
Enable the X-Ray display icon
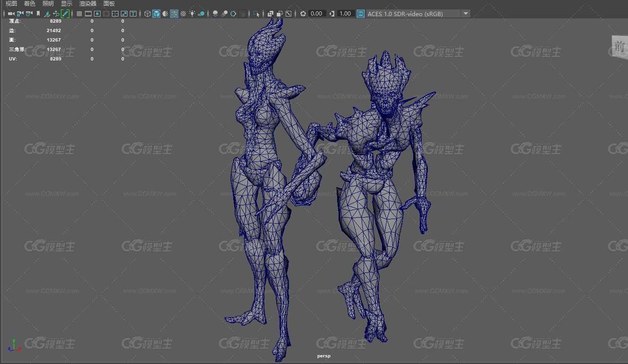(271, 14)
